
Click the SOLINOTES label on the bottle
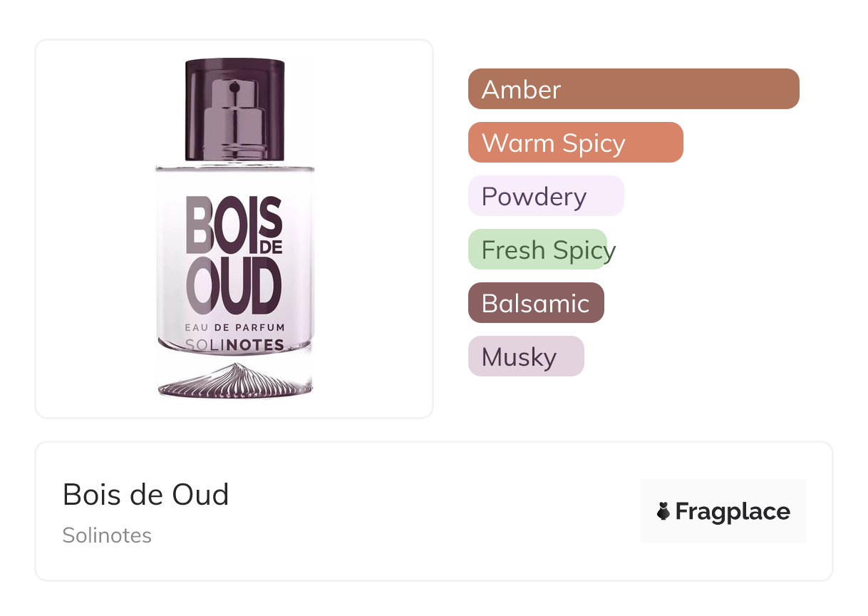click(234, 345)
